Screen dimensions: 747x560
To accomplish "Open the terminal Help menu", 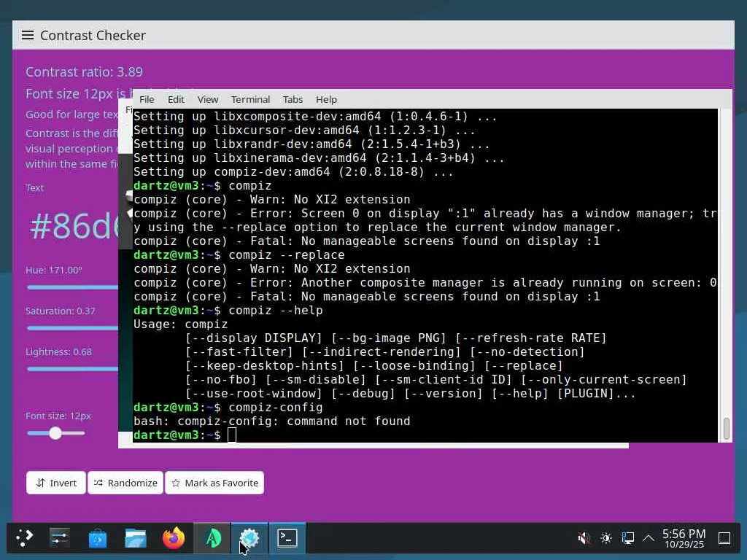I will coord(326,99).
